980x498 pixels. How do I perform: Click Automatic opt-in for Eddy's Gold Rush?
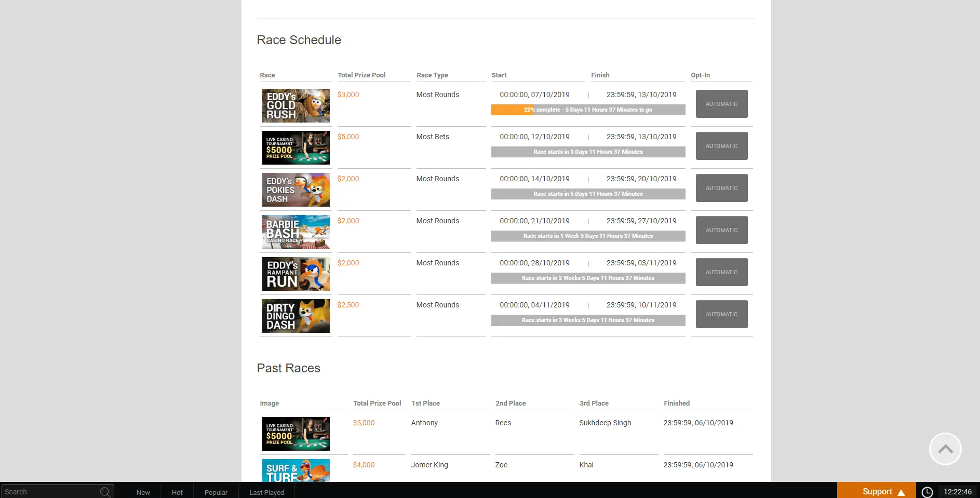coord(721,104)
